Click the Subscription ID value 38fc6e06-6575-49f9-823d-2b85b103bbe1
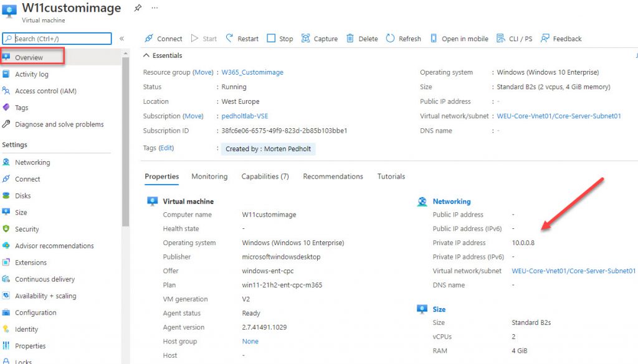 tap(284, 131)
